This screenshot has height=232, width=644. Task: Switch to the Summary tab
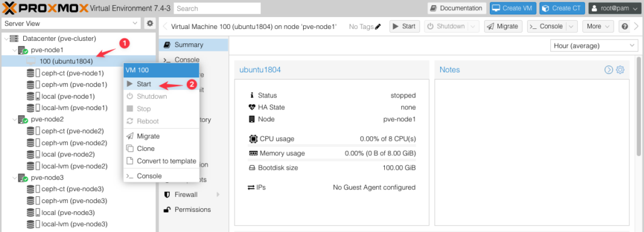[193, 45]
